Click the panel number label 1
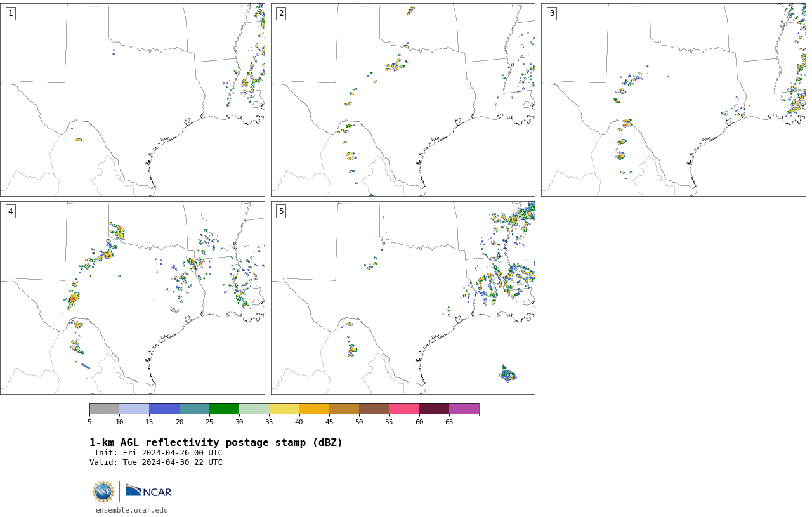The width and height of the screenshot is (812, 517). (x=10, y=13)
